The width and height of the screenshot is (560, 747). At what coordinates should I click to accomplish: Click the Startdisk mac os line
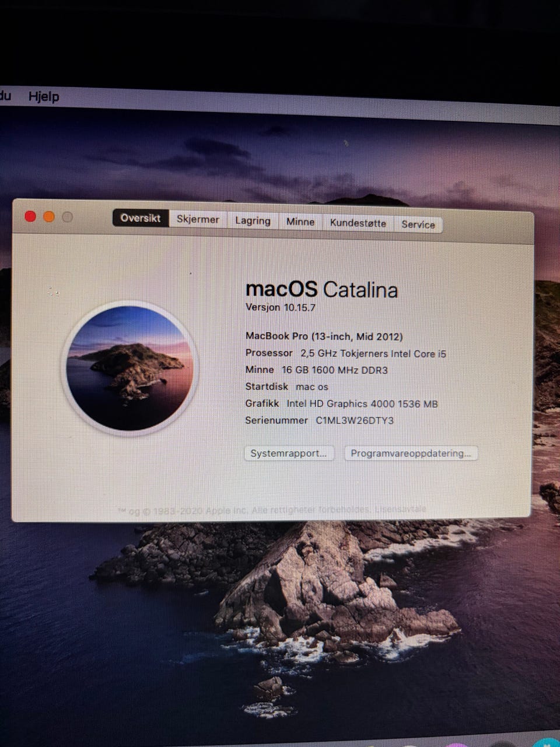[287, 386]
